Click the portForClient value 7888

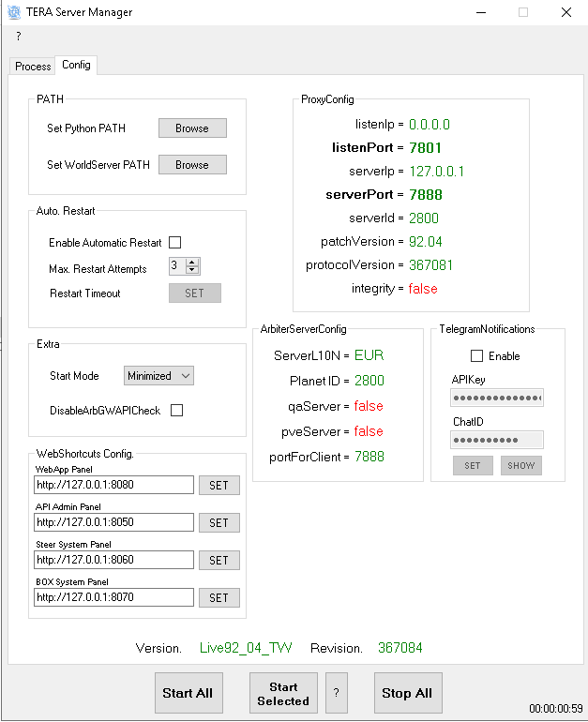click(369, 457)
